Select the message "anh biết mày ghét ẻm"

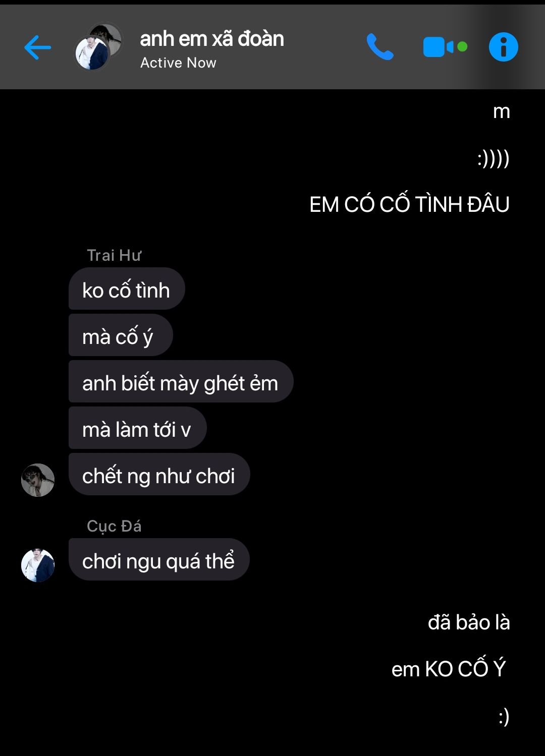(181, 382)
